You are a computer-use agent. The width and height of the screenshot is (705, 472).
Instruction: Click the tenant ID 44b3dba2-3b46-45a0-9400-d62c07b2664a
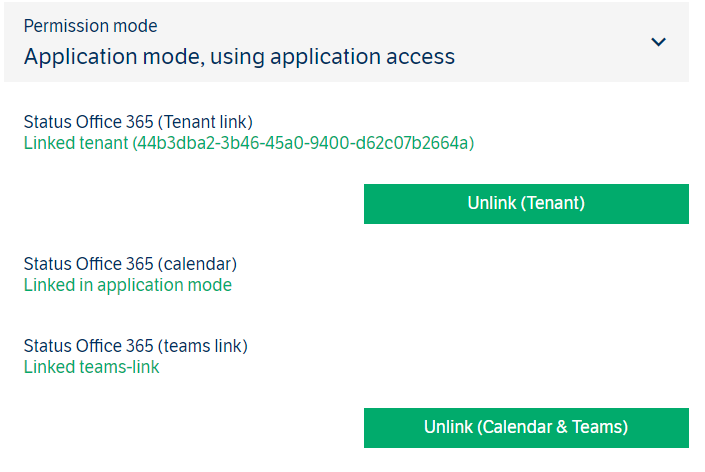pyautogui.click(x=303, y=143)
